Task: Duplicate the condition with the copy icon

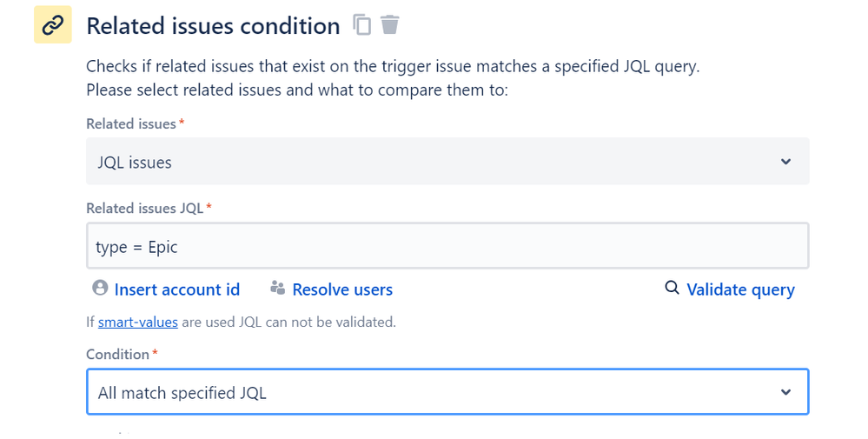Action: [361, 25]
